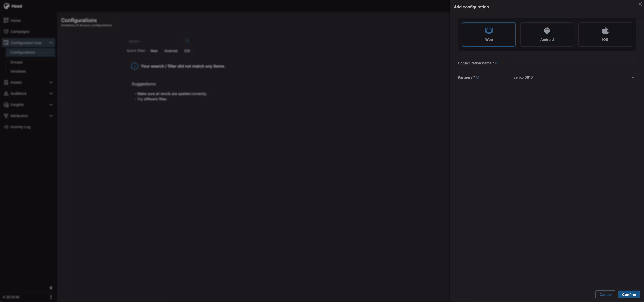This screenshot has width=644, height=302.
Task: Close the Add configuration panel
Action: [x=640, y=4]
